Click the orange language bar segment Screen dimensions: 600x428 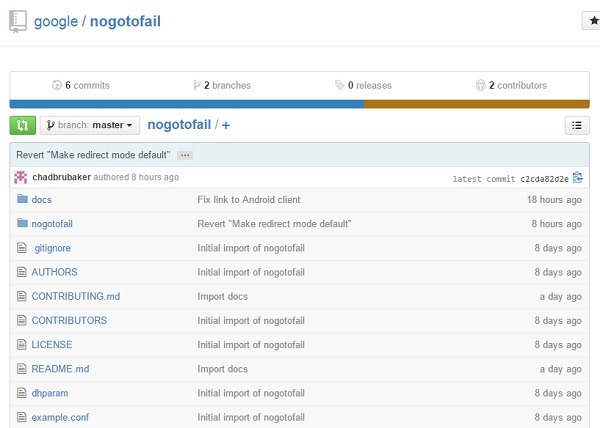(x=477, y=104)
